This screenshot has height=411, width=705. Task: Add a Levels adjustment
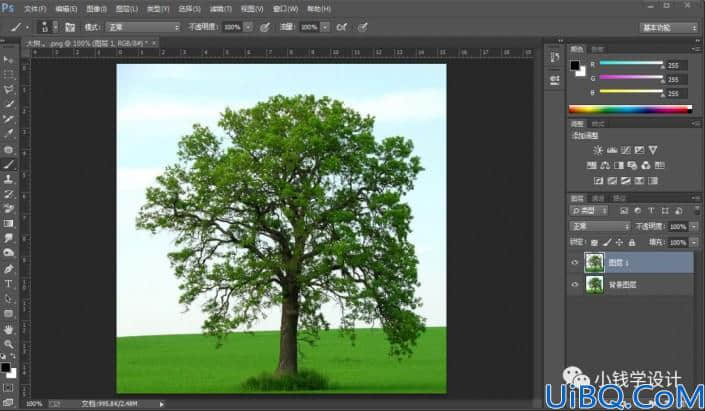[x=611, y=150]
